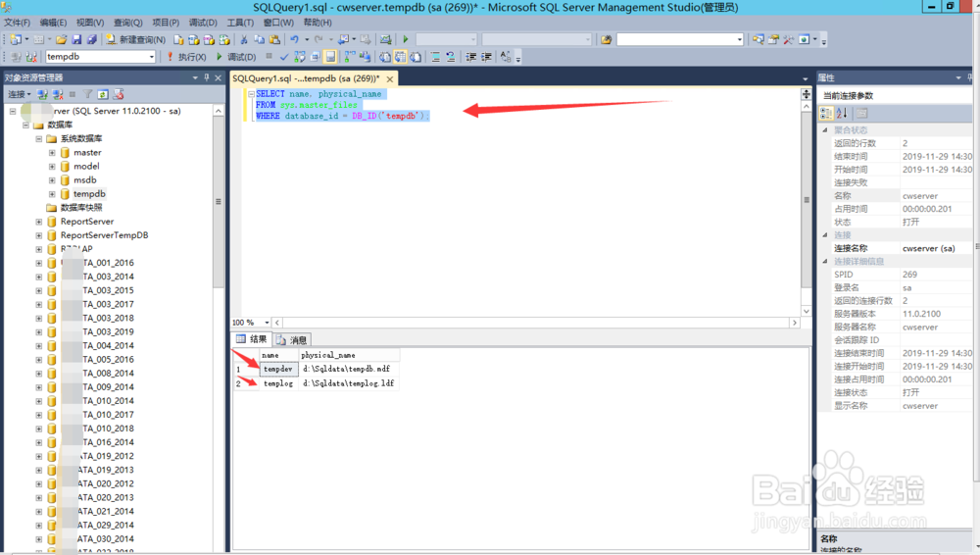The width and height of the screenshot is (980, 555).
Task: Decrease indent of selected lines
Action: point(471,57)
